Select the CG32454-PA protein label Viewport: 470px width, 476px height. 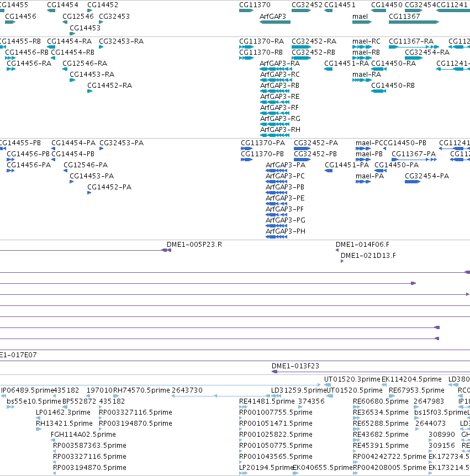[427, 176]
